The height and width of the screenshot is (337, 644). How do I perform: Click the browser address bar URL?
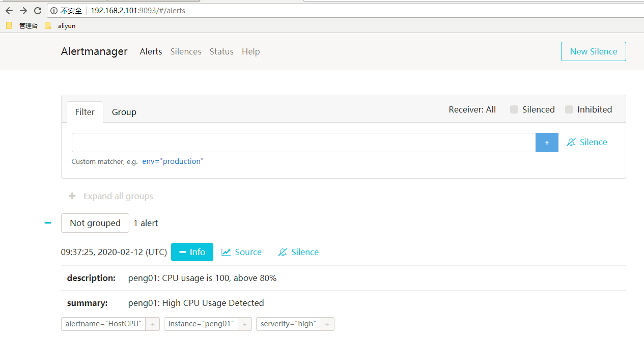(x=138, y=11)
